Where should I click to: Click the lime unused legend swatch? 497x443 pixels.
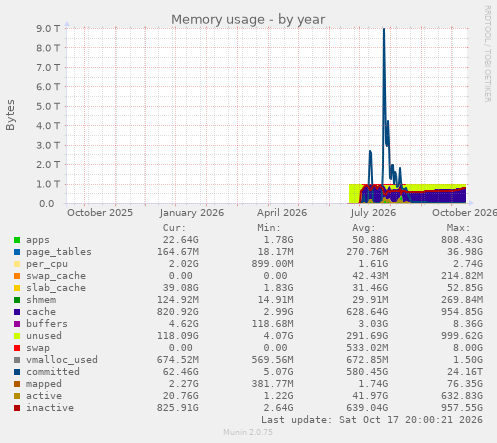[x=17, y=336]
